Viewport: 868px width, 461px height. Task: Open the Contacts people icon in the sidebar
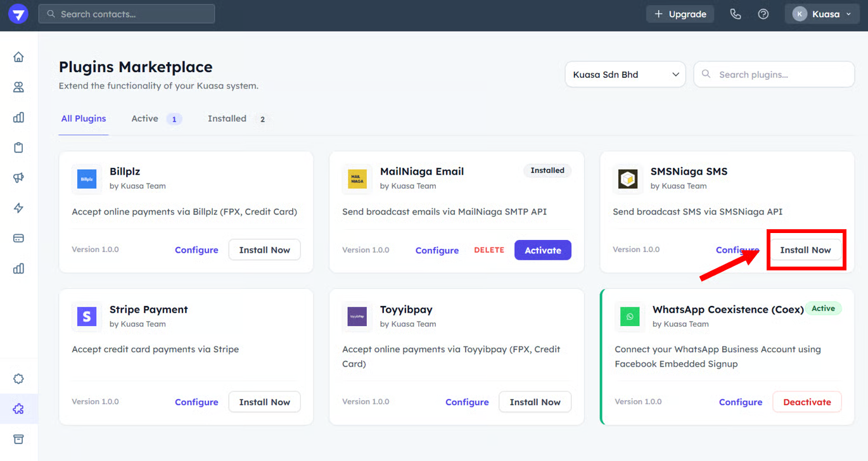(x=18, y=87)
